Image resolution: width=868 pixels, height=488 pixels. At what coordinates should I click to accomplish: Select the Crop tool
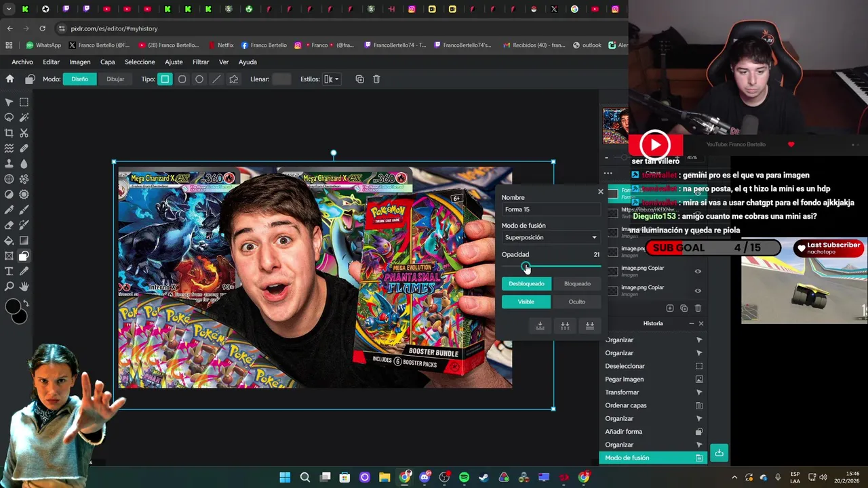click(x=9, y=133)
